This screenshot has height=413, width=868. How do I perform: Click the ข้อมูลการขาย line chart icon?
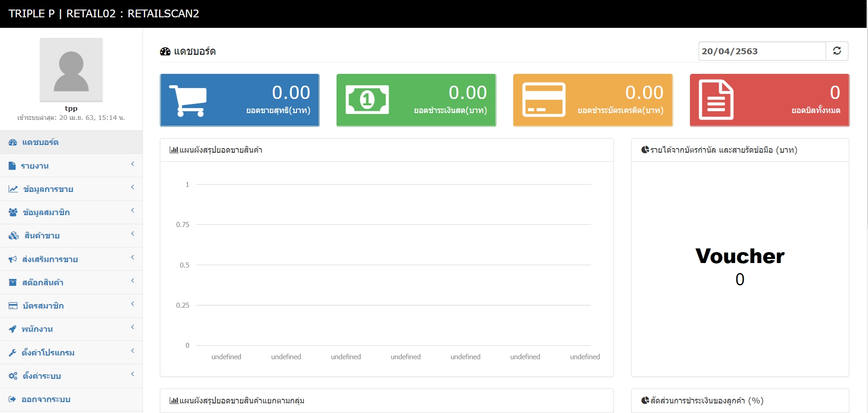click(13, 189)
